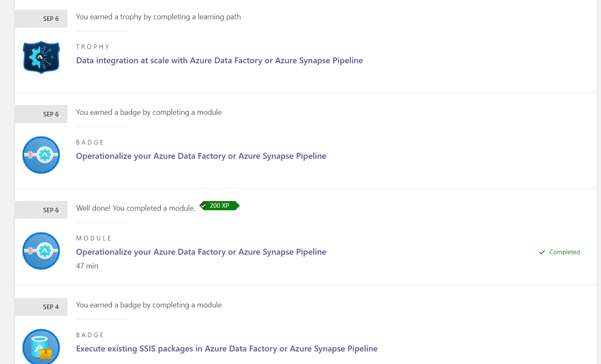Click the TROPHY category label

[93, 46]
